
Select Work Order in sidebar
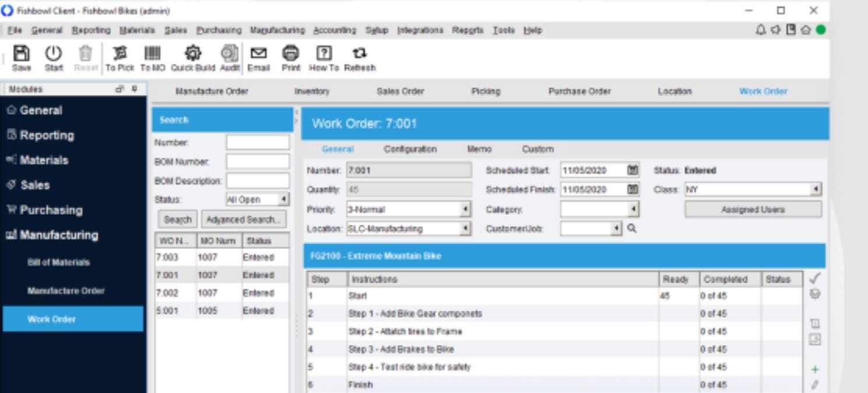tap(73, 319)
